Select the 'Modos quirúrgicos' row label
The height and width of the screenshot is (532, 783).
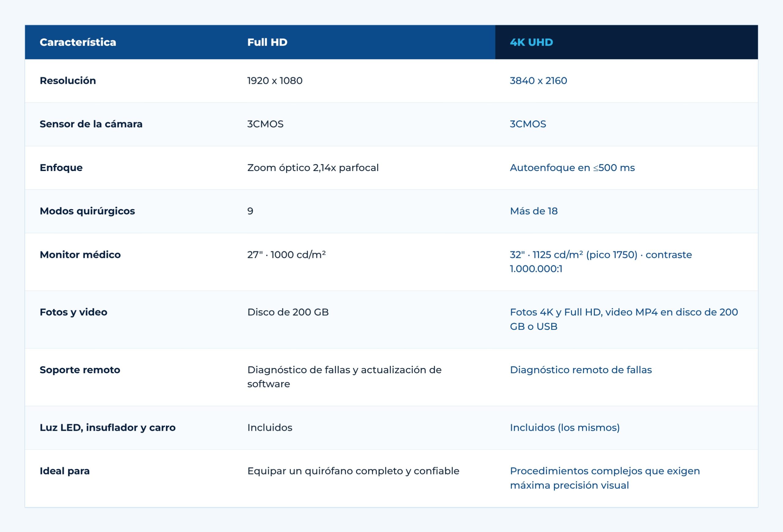click(x=87, y=211)
